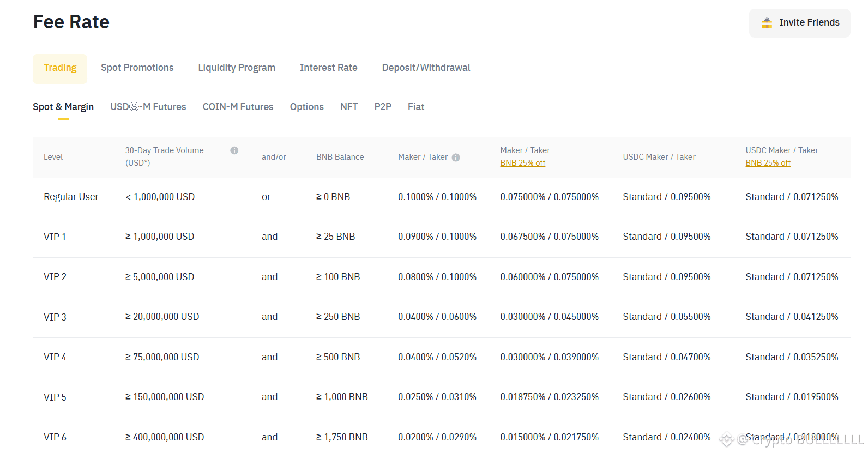Select the Trading tab

[60, 68]
